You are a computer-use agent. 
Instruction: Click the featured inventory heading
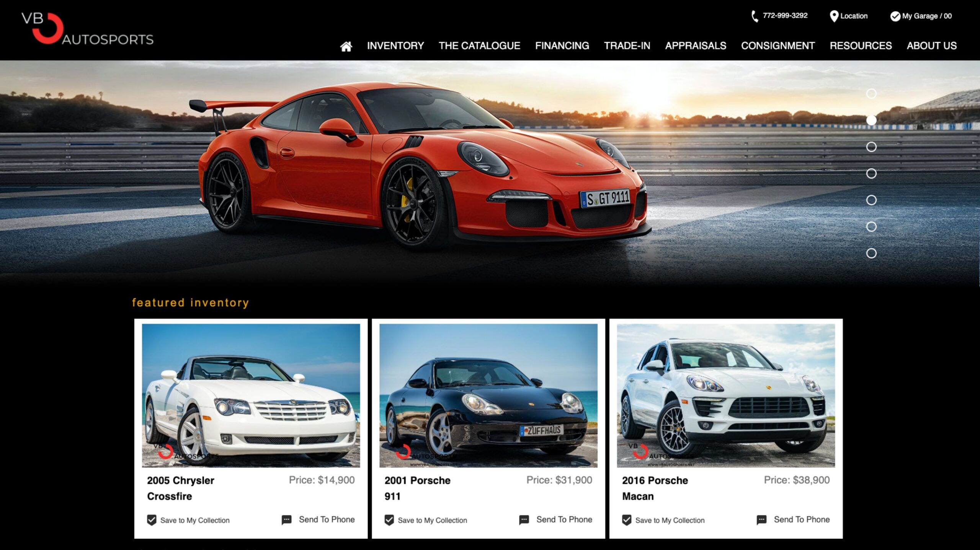point(190,303)
